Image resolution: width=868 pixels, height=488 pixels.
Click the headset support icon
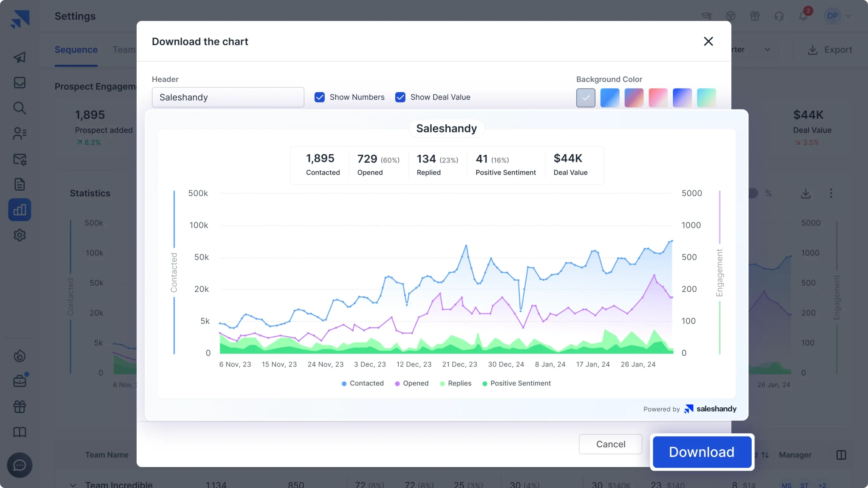tap(779, 16)
